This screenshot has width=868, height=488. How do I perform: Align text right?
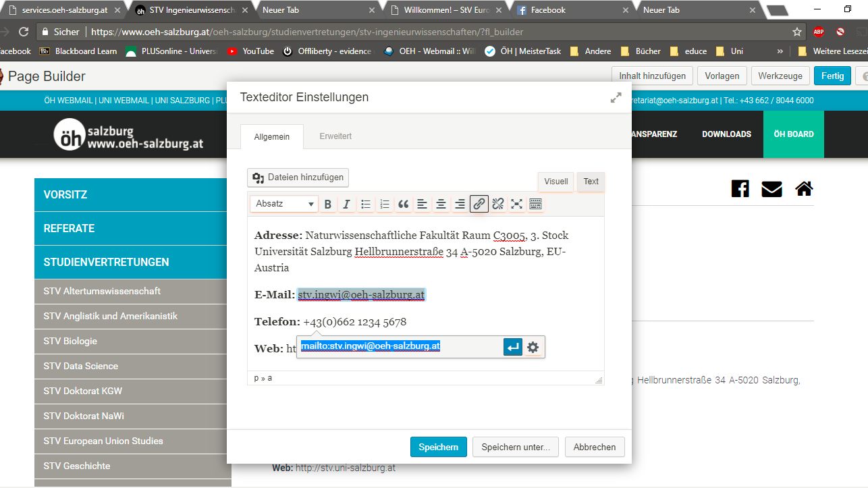coord(460,204)
